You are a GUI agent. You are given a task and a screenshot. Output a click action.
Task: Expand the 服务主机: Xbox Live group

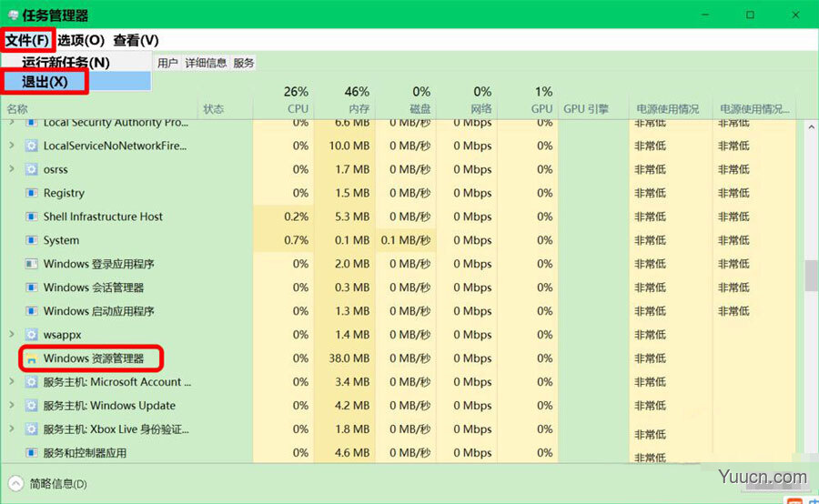click(12, 428)
